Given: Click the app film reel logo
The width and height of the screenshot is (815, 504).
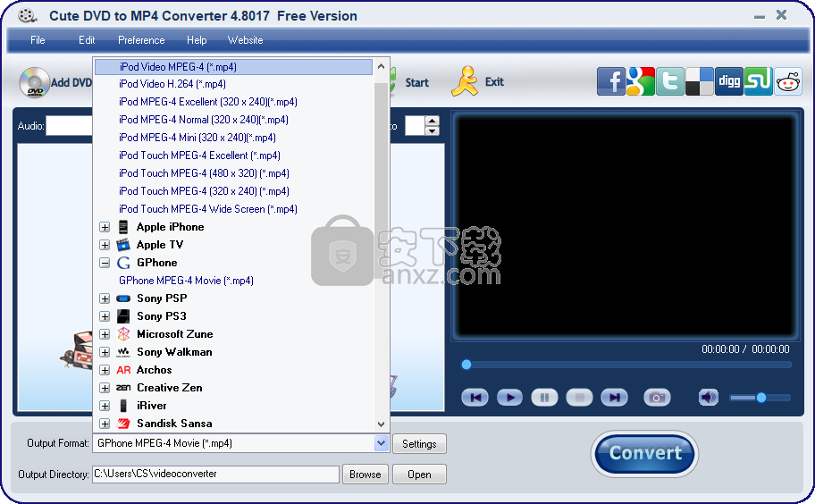Looking at the screenshot, I should tap(27, 16).
